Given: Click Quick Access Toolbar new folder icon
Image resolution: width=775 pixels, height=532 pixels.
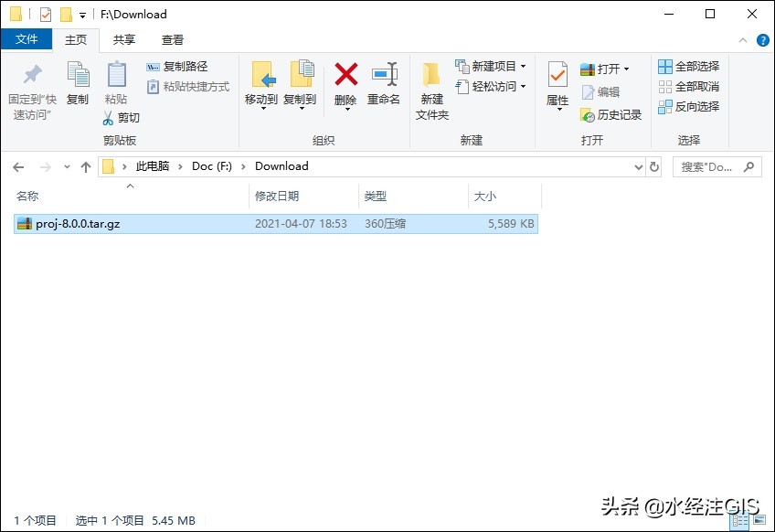Looking at the screenshot, I should click(66, 15).
